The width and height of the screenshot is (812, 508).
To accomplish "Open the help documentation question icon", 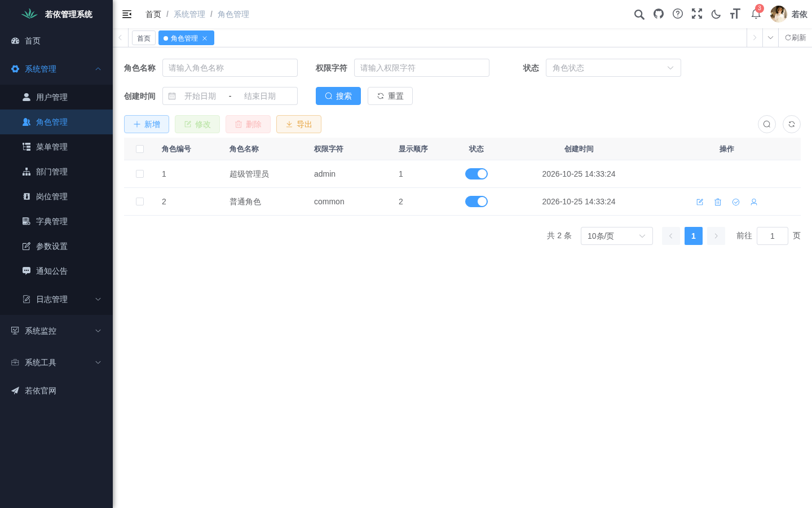I will 678,14.
